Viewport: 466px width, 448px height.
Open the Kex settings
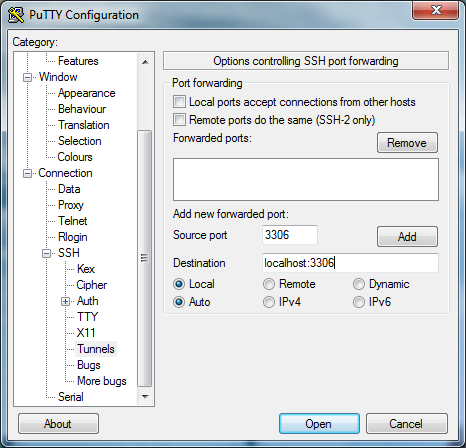coord(86,269)
